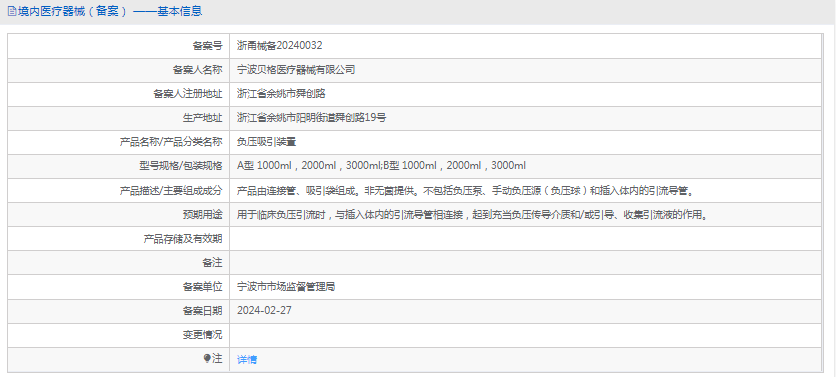Click the model specification value A型 1000ml
Viewport: 836px width, 377px height.
tap(381, 166)
